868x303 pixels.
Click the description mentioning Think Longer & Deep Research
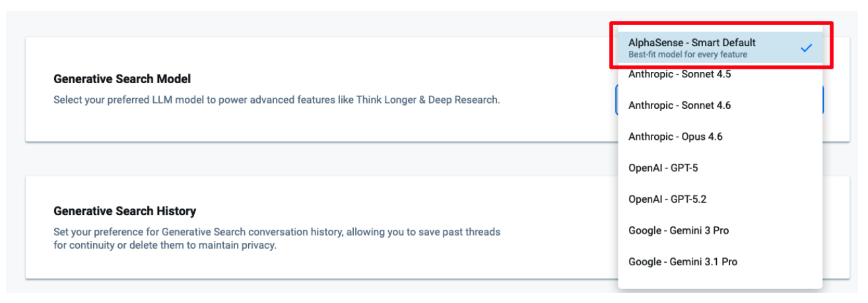tap(277, 100)
